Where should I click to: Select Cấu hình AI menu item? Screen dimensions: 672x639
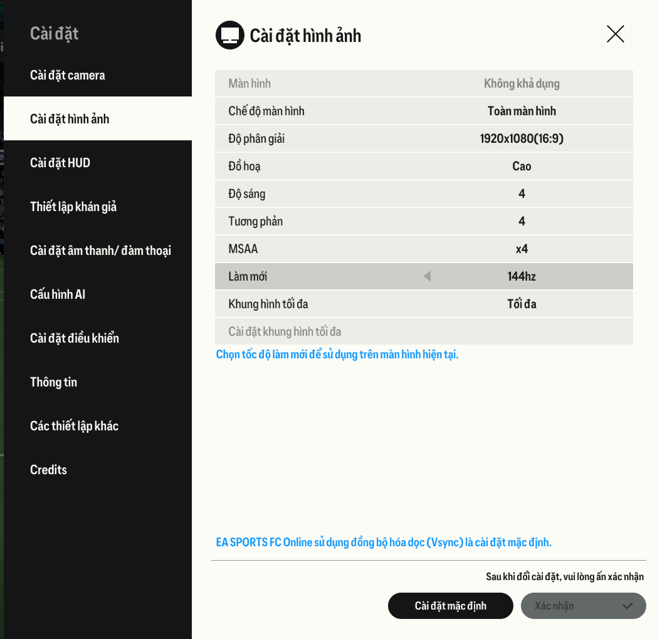[58, 294]
